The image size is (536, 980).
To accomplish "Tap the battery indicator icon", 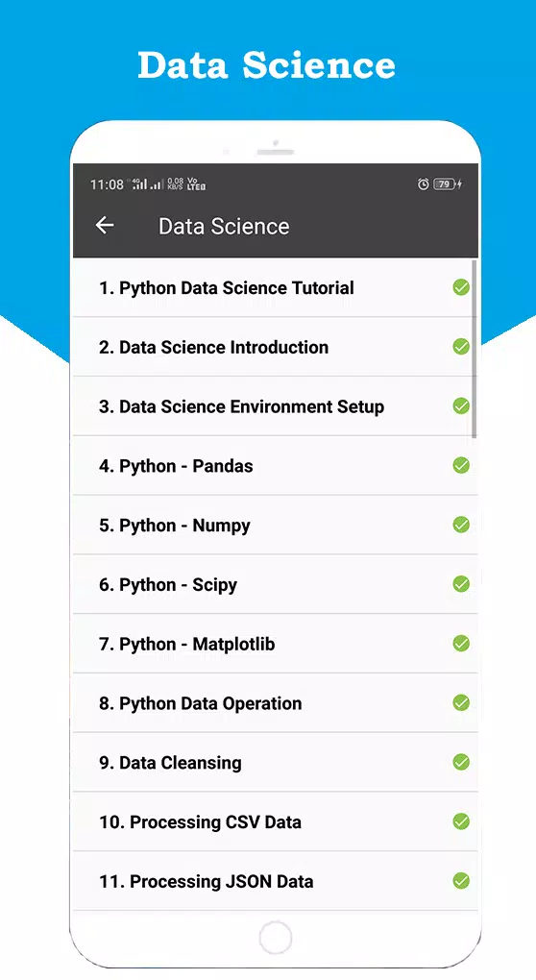I will click(x=448, y=184).
